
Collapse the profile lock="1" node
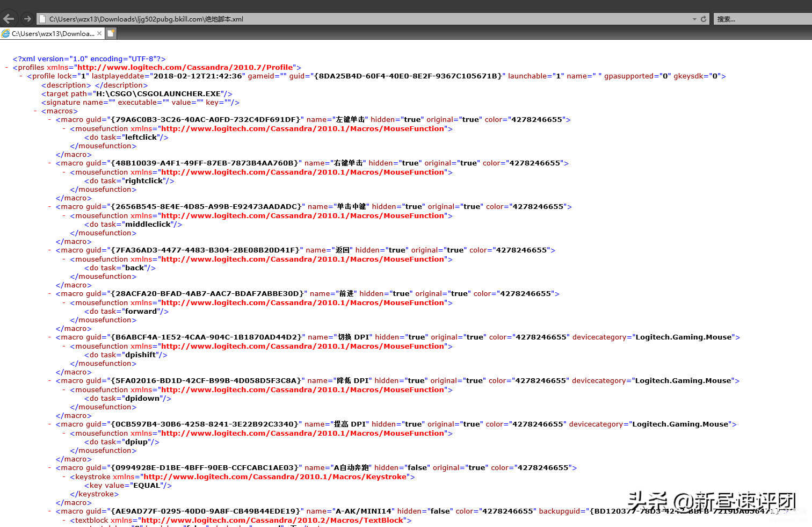(x=21, y=76)
